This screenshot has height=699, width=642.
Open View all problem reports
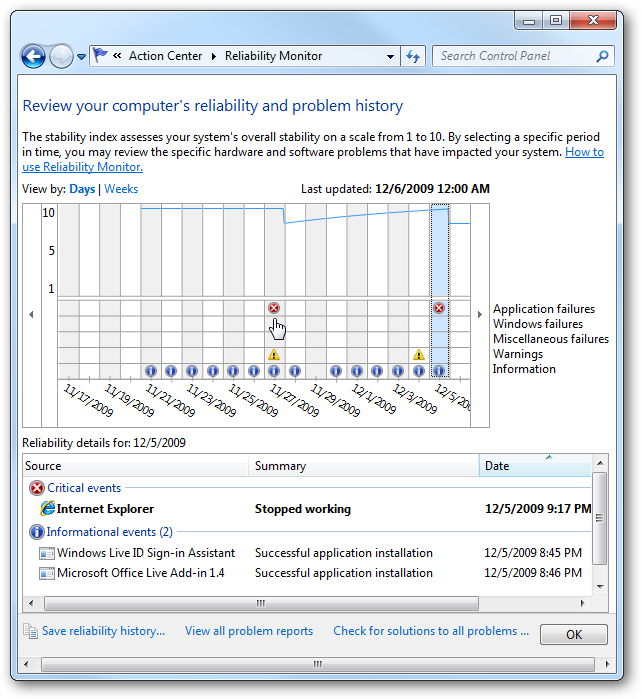click(x=249, y=631)
